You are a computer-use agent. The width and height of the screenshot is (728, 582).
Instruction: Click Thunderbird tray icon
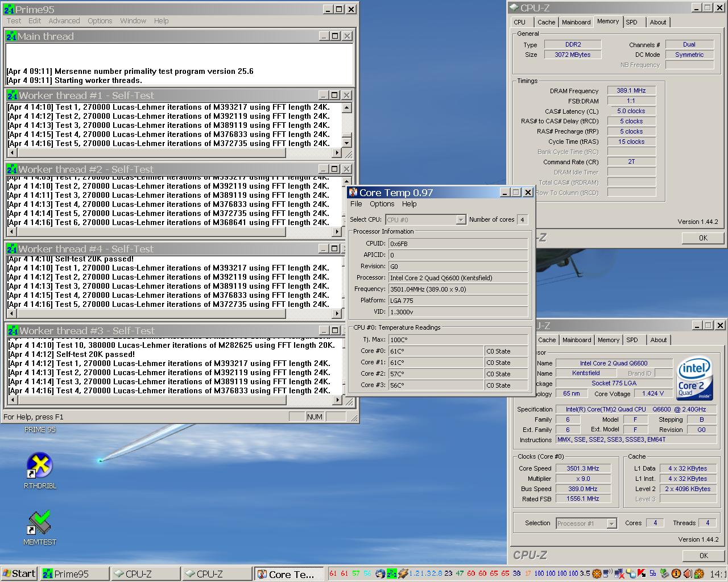[x=380, y=573]
